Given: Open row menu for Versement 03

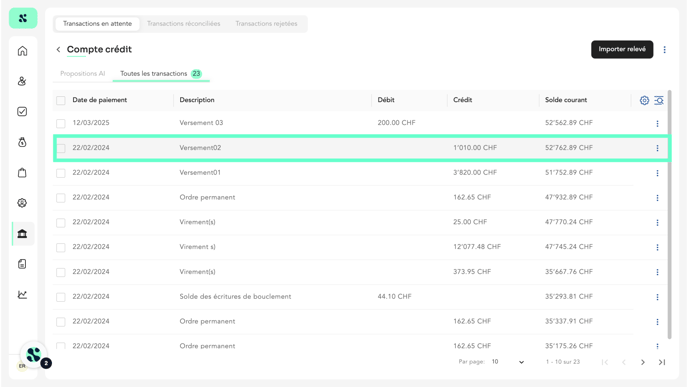Looking at the screenshot, I should pyautogui.click(x=657, y=123).
